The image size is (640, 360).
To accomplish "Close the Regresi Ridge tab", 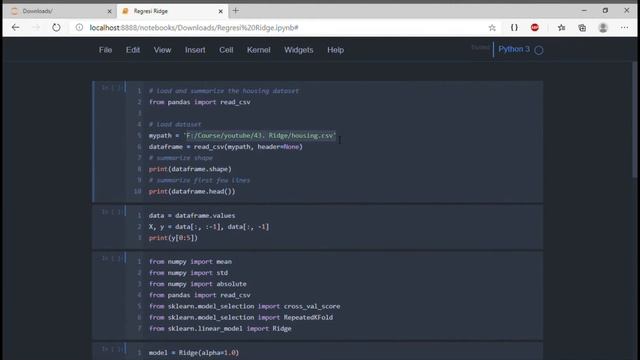I will click(221, 11).
